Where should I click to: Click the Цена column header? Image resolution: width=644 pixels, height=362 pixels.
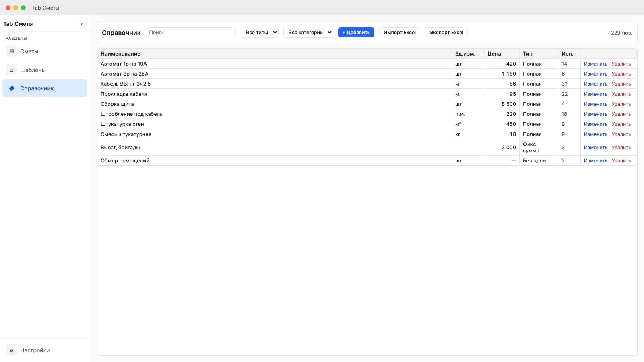[x=502, y=53]
